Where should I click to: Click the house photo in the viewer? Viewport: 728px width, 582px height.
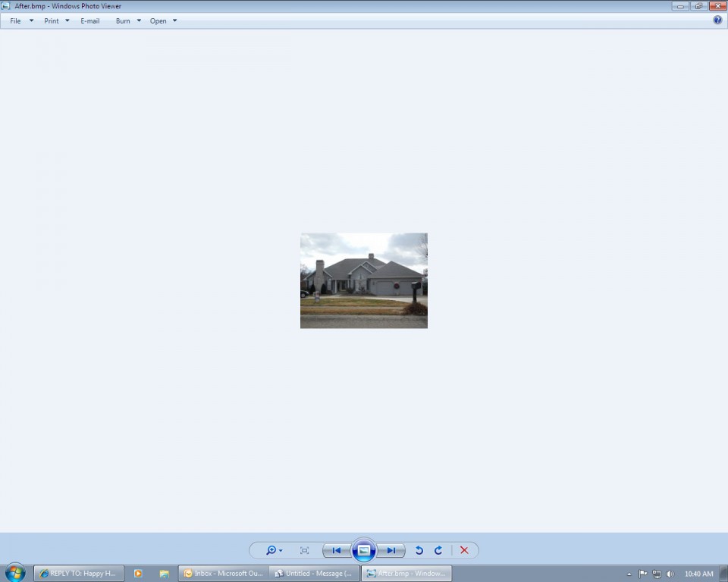pyautogui.click(x=364, y=280)
